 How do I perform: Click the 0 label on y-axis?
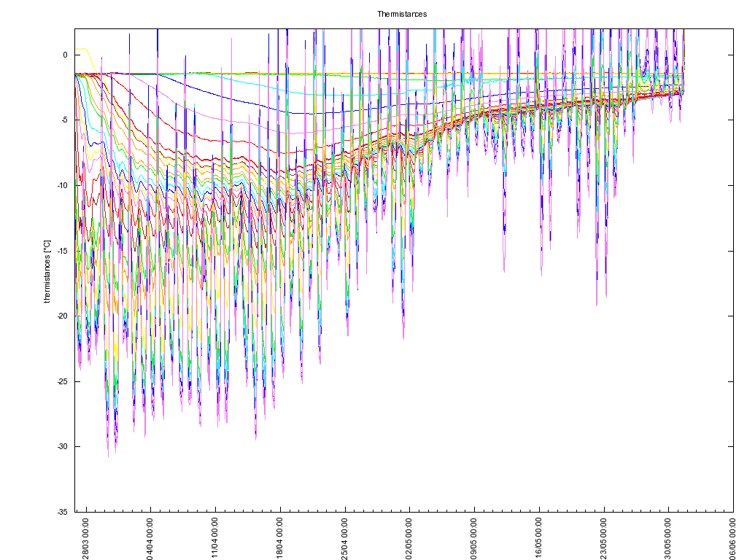click(x=65, y=55)
